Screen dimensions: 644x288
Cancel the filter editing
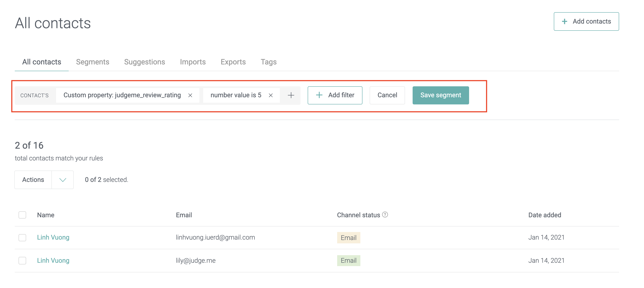click(387, 95)
